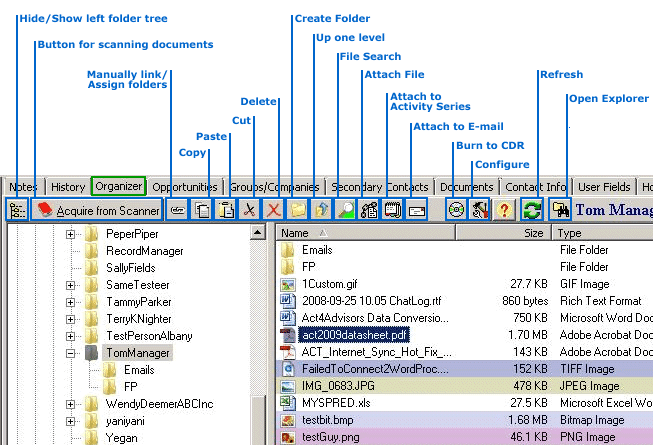Click the File Search magnifier icon

pyautogui.click(x=346, y=210)
